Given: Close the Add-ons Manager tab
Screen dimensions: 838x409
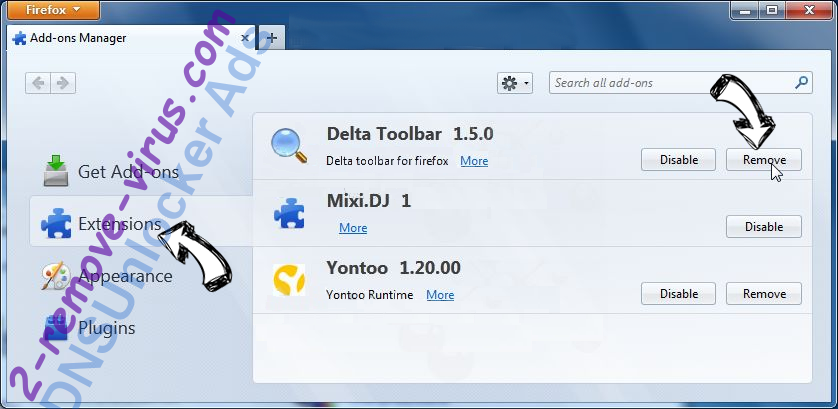Looking at the screenshot, I should 245,38.
